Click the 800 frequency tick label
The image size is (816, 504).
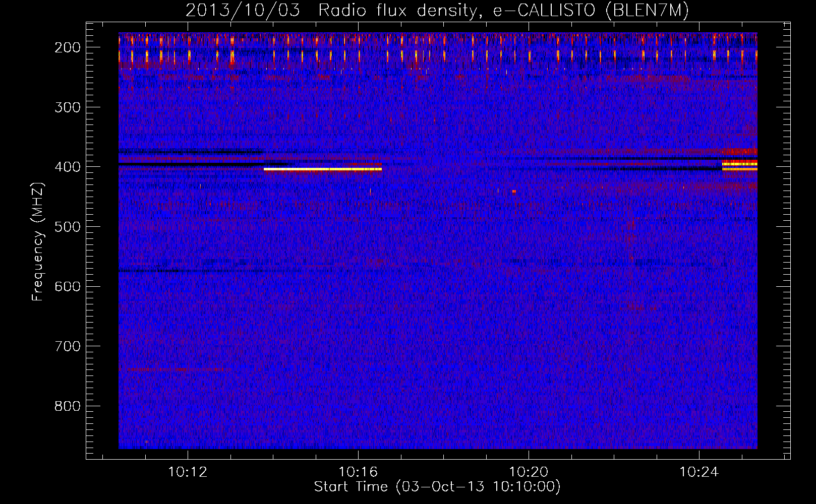point(68,406)
